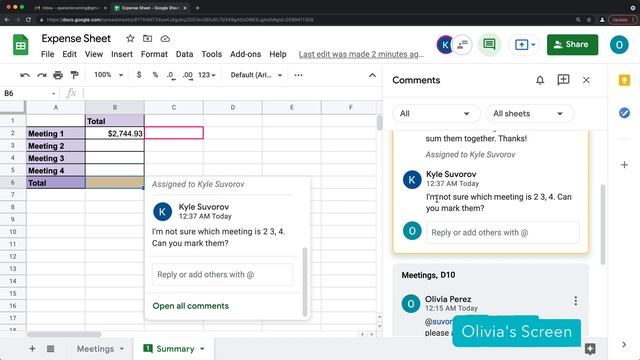Open more options for Olivia Perez comment
The width and height of the screenshot is (640, 360).
(576, 301)
